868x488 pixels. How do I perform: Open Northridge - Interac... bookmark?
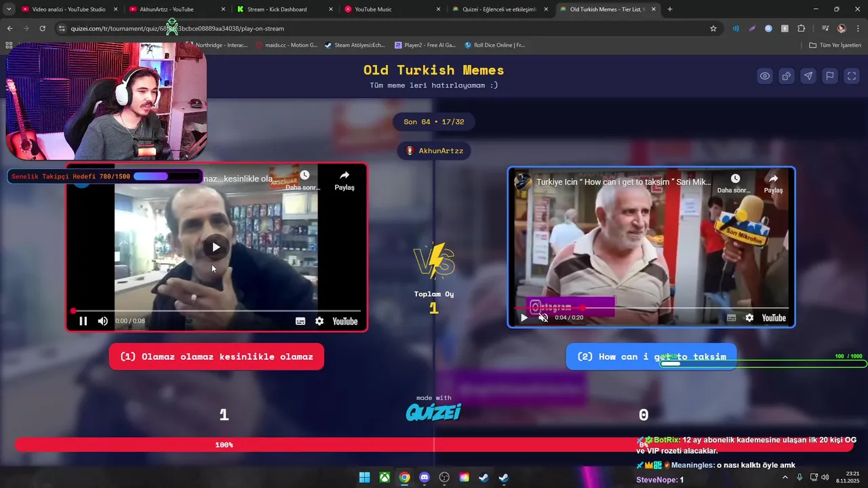click(x=217, y=45)
